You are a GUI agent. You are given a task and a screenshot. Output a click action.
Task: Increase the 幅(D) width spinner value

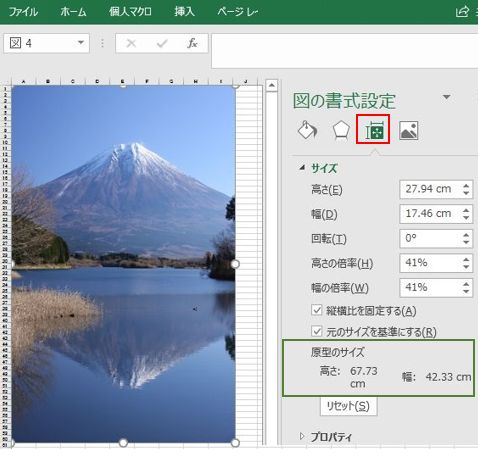coord(466,210)
